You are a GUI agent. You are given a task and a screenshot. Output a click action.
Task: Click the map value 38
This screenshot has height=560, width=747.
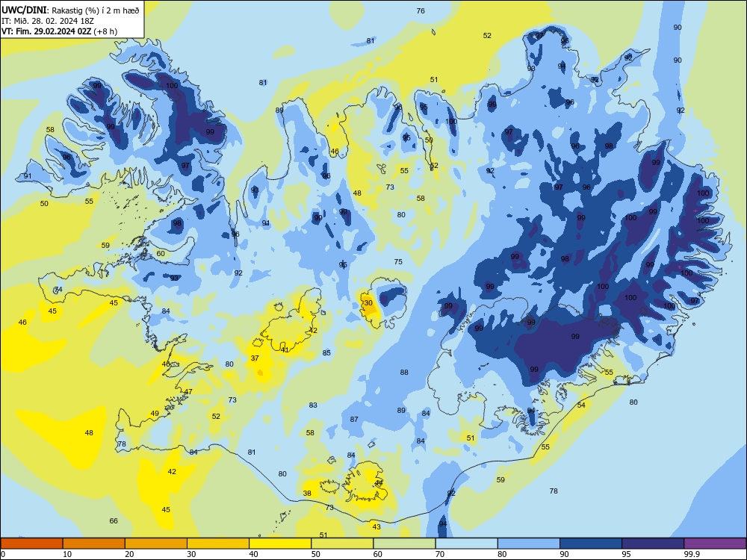307,494
